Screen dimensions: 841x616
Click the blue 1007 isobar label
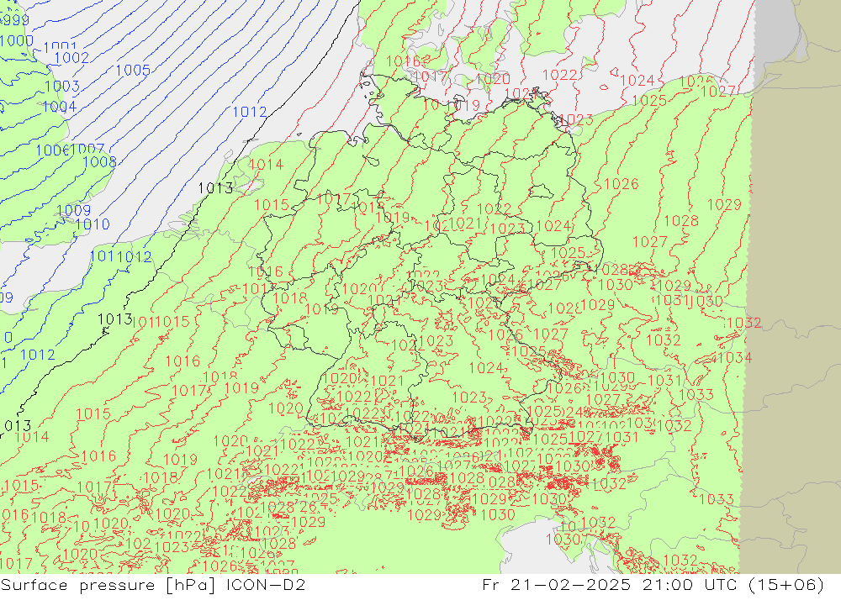click(x=87, y=149)
